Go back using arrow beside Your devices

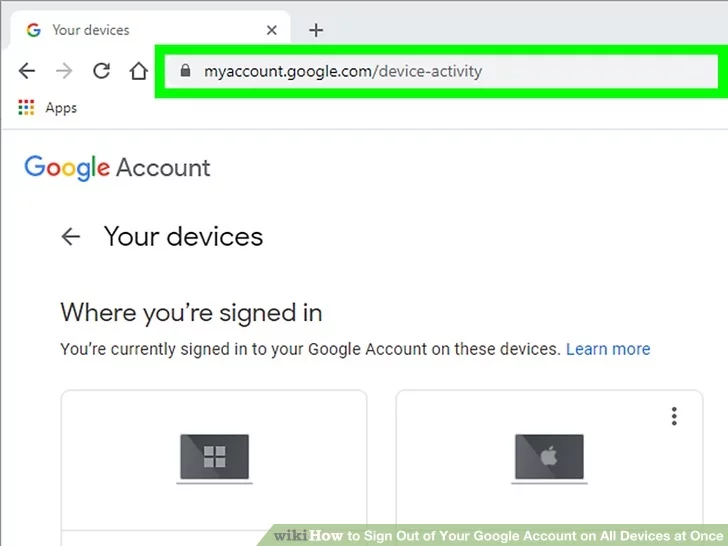coord(71,236)
